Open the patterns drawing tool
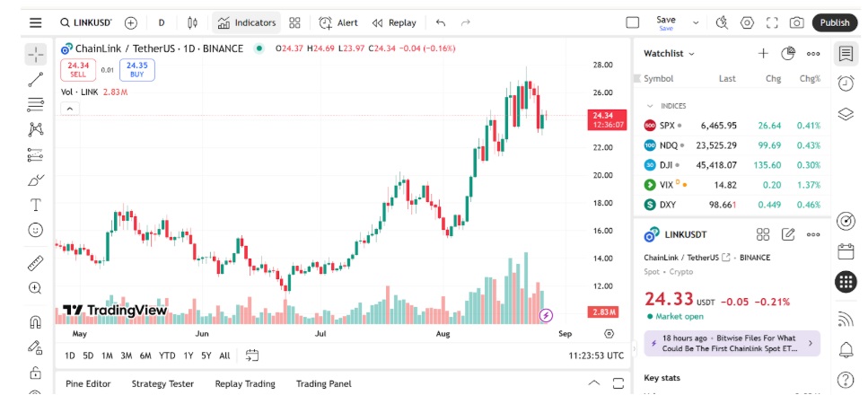This screenshot has height=395, width=868. [35, 129]
